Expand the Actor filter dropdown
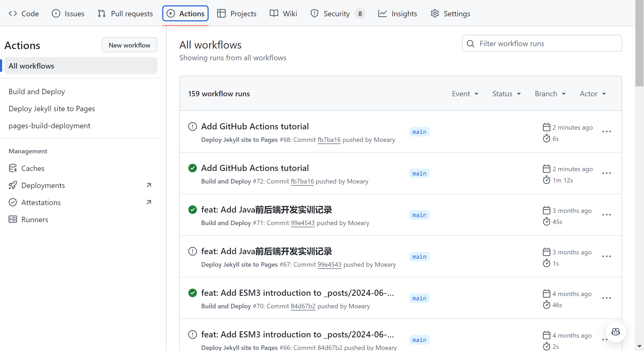The width and height of the screenshot is (644, 351). 593,94
